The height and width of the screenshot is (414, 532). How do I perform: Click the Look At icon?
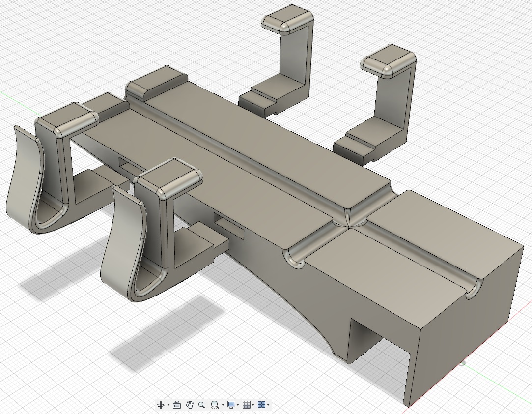pyautogui.click(x=177, y=405)
